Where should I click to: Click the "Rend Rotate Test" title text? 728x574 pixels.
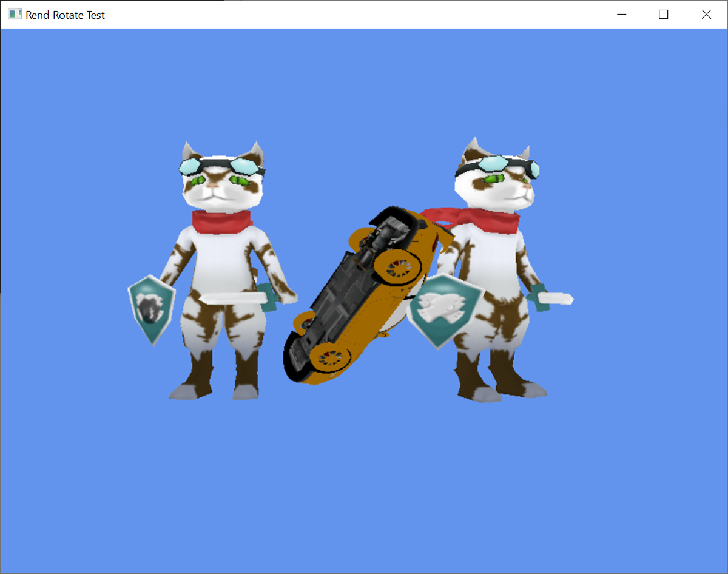65,15
